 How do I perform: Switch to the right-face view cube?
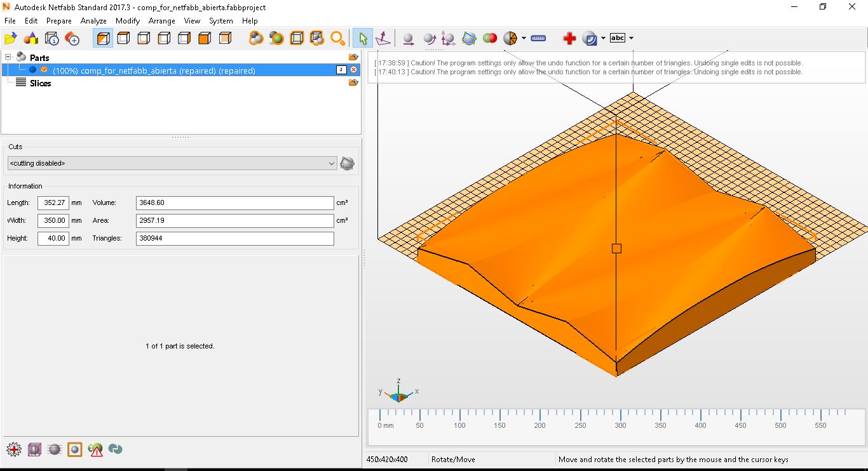pos(184,39)
